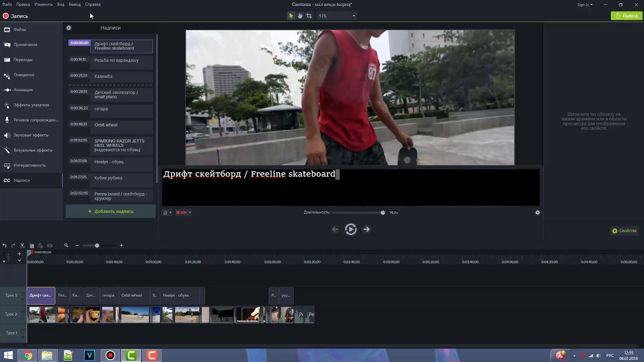Open the Изменить menu
Image resolution: width=644 pixels, height=362 pixels.
click(x=44, y=5)
